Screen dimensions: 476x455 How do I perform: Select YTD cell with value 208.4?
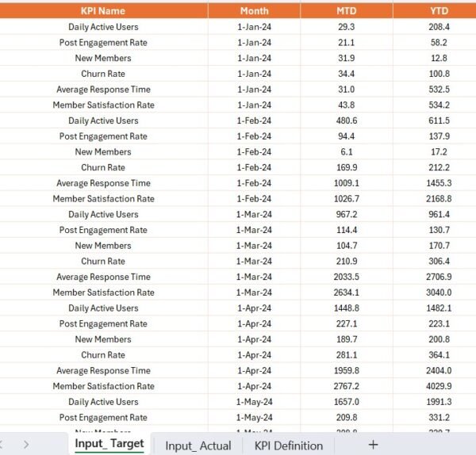(x=435, y=27)
